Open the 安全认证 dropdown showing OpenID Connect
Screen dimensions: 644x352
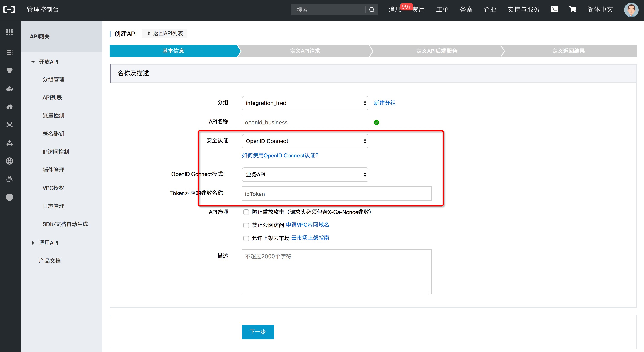click(x=305, y=141)
